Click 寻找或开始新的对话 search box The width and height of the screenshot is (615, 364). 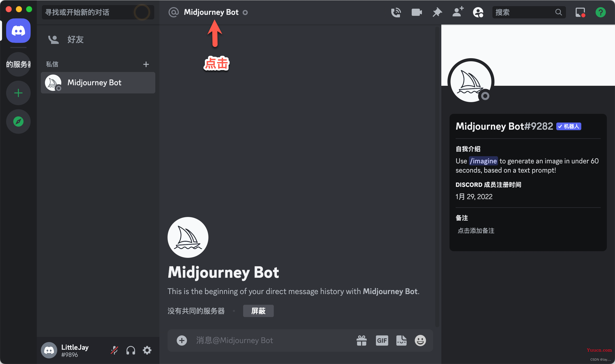click(98, 12)
